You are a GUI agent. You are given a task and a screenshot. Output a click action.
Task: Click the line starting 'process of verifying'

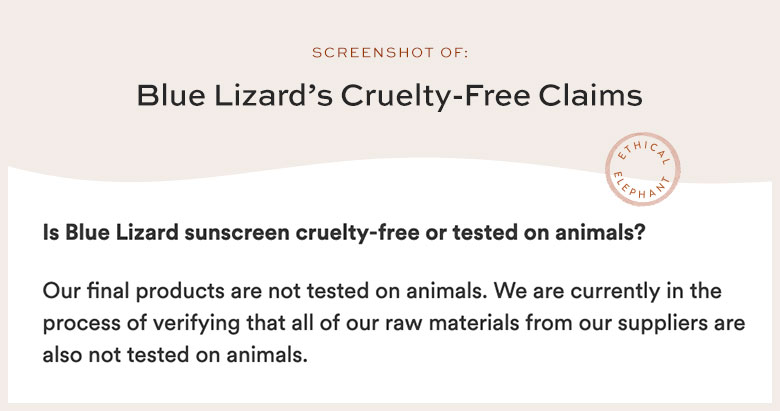point(394,323)
